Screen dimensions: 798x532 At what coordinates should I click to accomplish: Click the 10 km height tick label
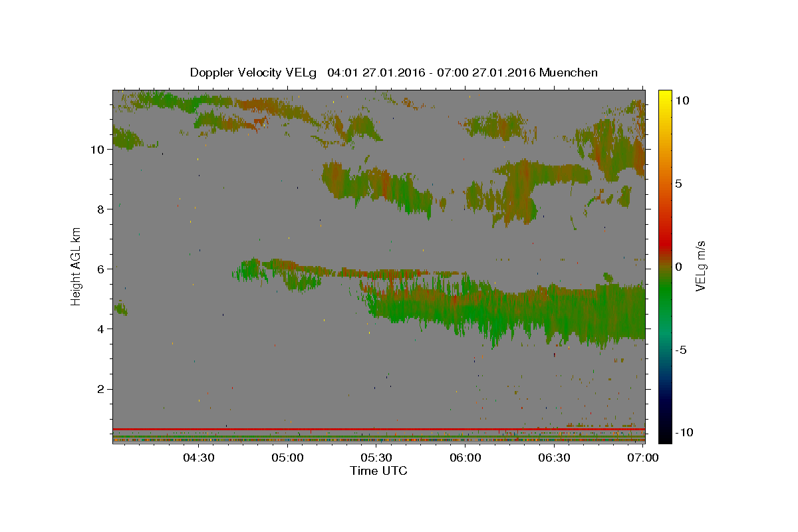97,149
